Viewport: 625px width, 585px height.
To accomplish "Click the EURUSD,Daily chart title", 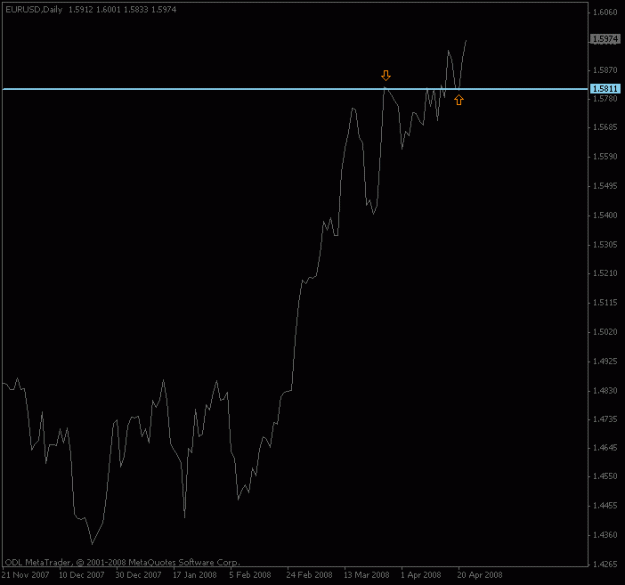I will tap(34, 10).
